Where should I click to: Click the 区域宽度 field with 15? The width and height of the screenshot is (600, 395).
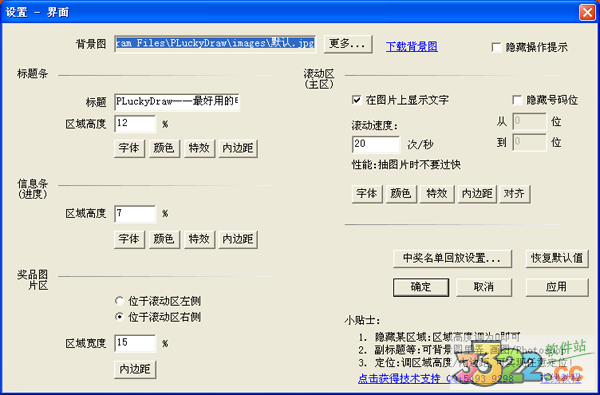point(135,343)
